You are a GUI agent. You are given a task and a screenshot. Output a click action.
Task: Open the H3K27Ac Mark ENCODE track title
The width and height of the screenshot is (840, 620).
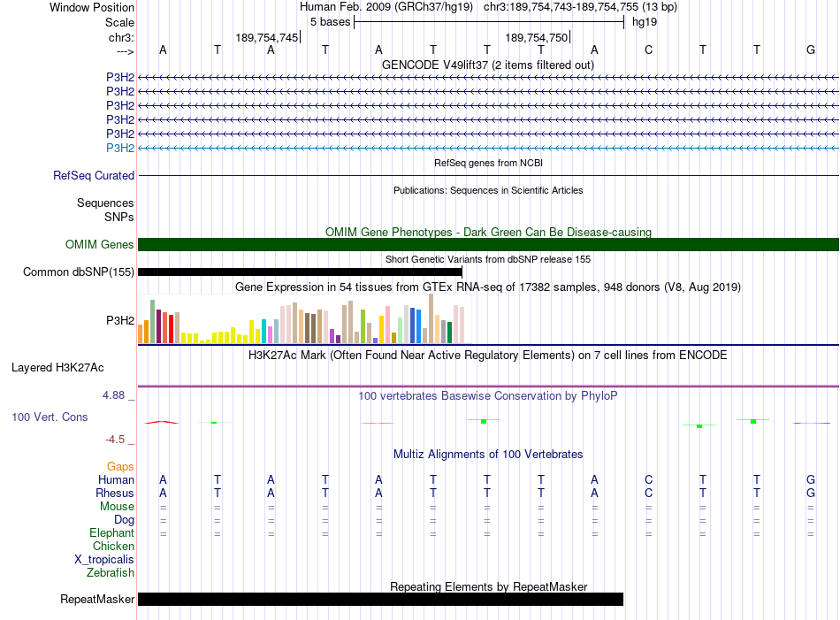click(487, 356)
